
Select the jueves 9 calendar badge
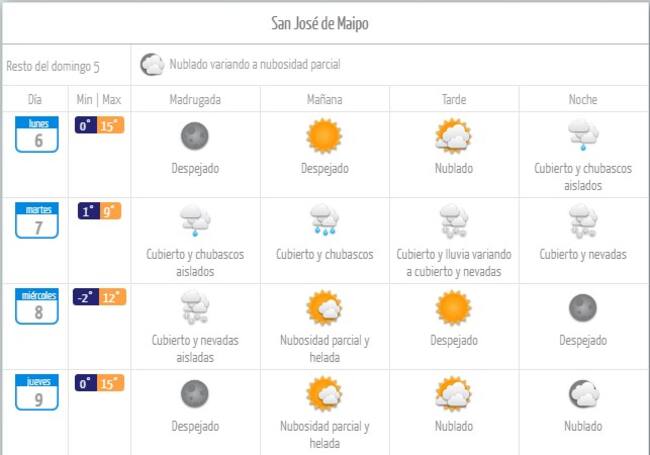(37, 392)
